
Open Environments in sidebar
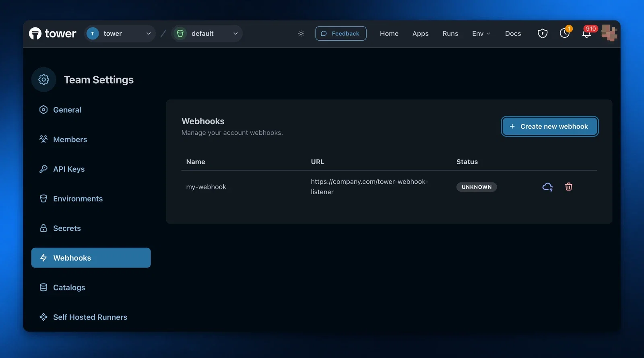click(x=91, y=199)
